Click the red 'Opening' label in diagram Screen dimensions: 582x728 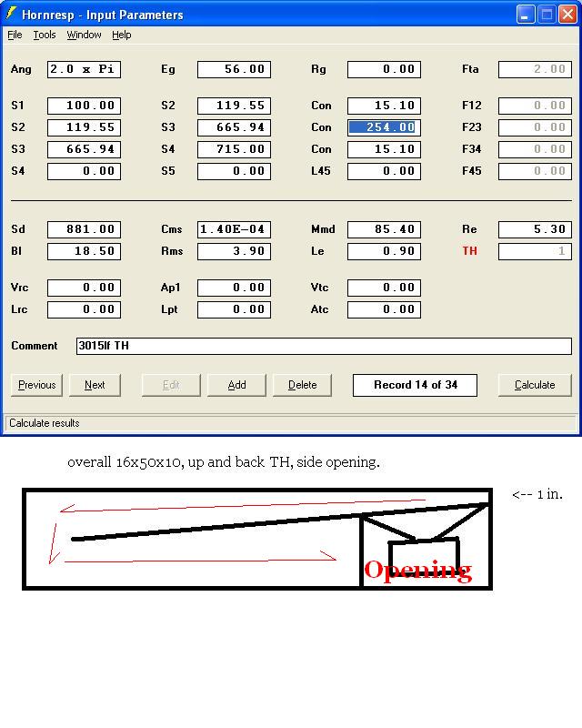(417, 571)
